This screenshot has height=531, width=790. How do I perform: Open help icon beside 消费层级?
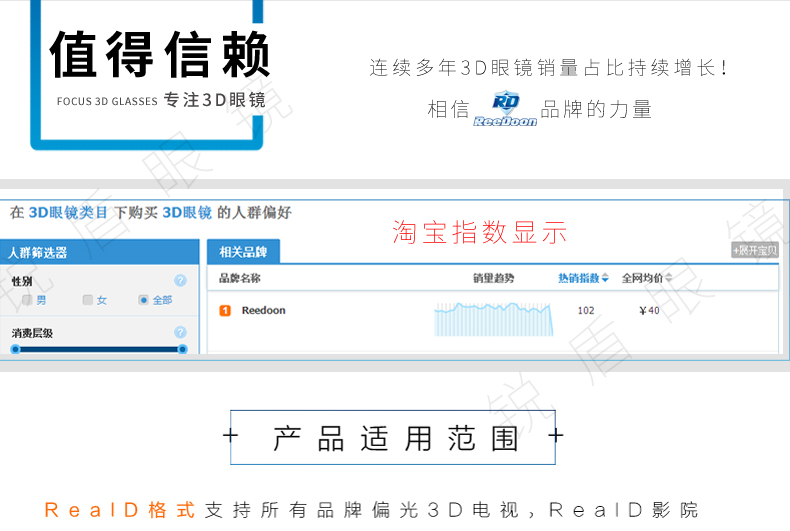click(x=180, y=333)
